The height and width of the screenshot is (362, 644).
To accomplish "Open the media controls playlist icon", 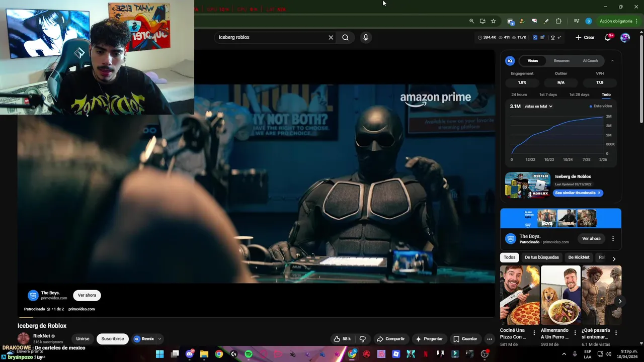I will click(x=576, y=21).
